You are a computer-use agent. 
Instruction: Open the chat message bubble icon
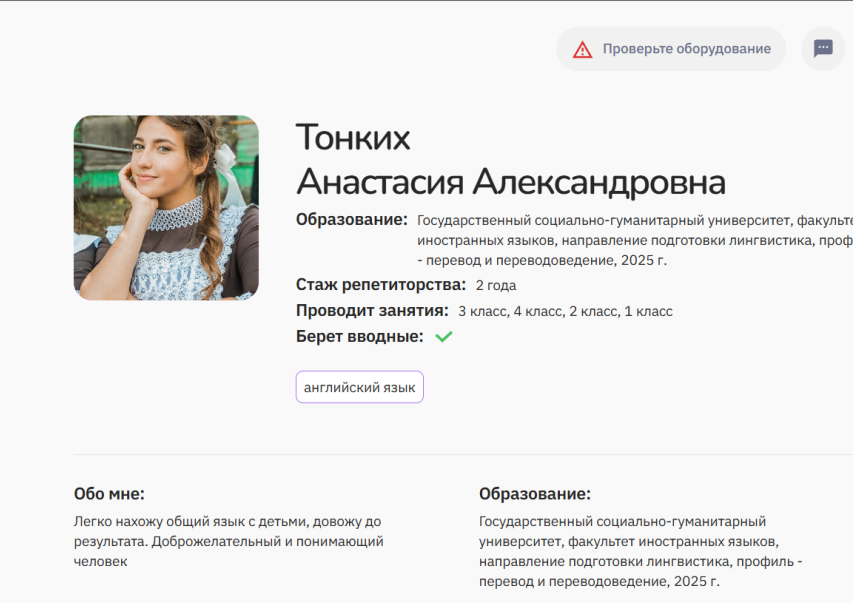[823, 48]
